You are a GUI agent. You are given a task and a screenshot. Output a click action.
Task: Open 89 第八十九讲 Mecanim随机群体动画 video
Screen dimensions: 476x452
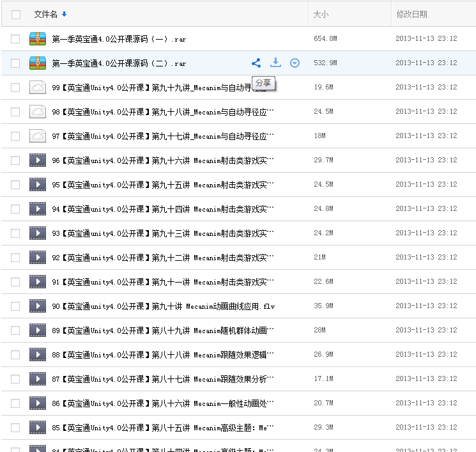click(x=163, y=331)
